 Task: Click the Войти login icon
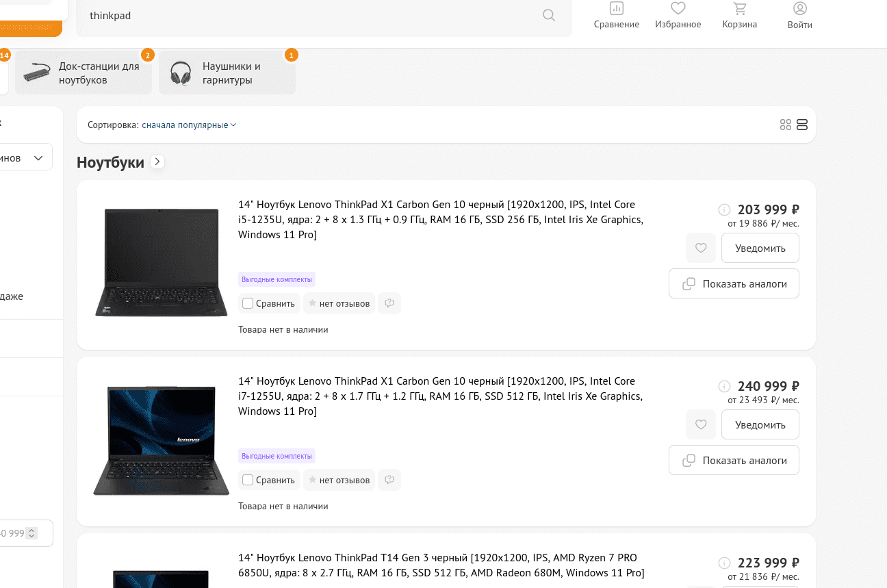coord(799,15)
